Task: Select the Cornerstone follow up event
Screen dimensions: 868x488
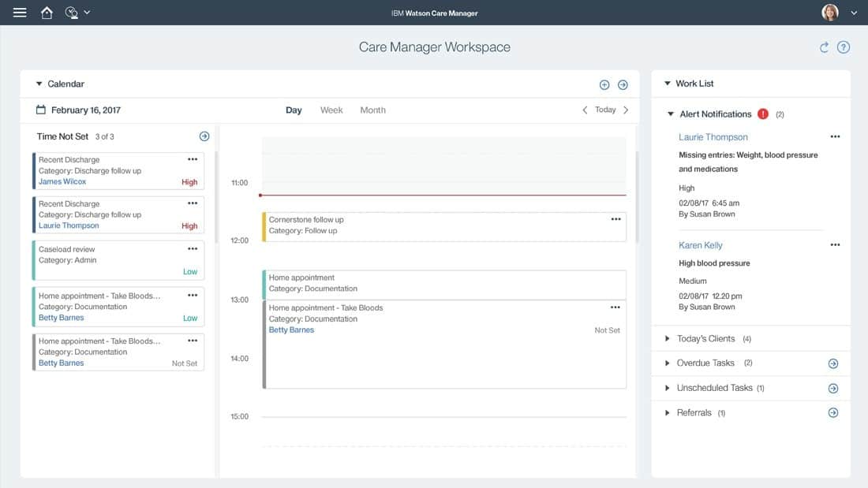Action: tap(444, 227)
